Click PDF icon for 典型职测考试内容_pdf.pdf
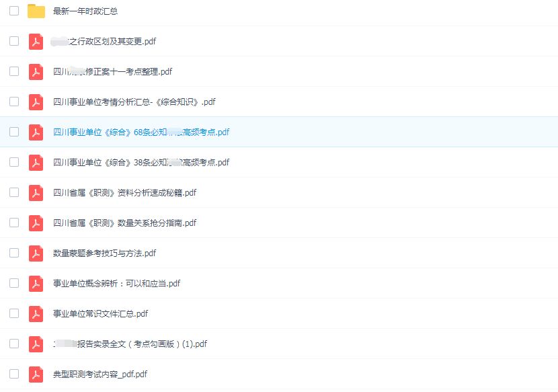558x392 pixels. (x=36, y=375)
